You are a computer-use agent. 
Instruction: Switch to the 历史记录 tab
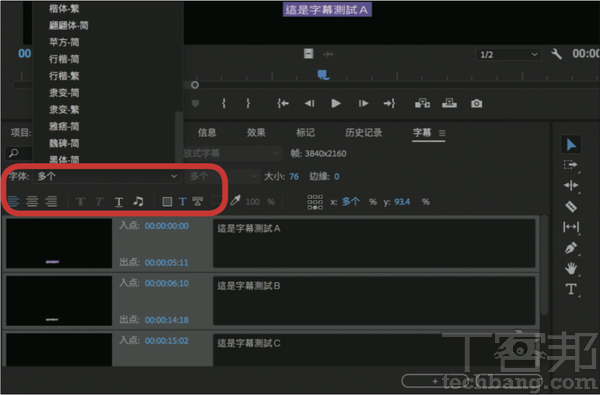point(364,133)
